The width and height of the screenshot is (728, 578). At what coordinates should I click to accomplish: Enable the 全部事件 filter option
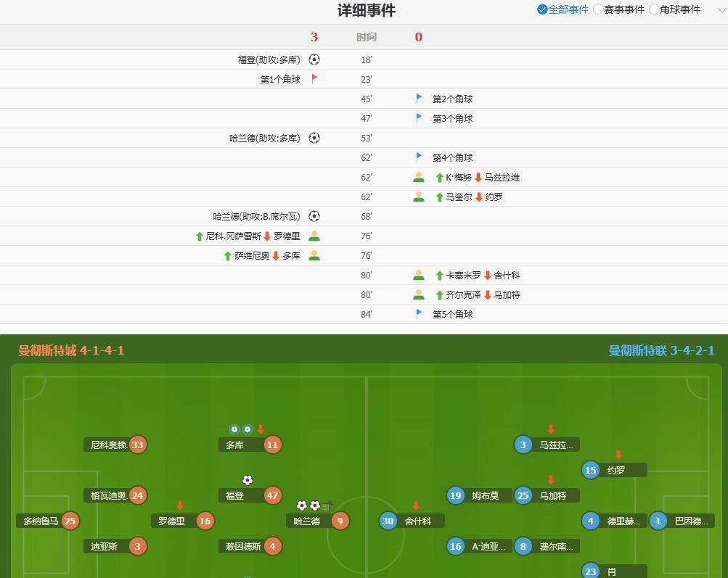[x=542, y=9]
